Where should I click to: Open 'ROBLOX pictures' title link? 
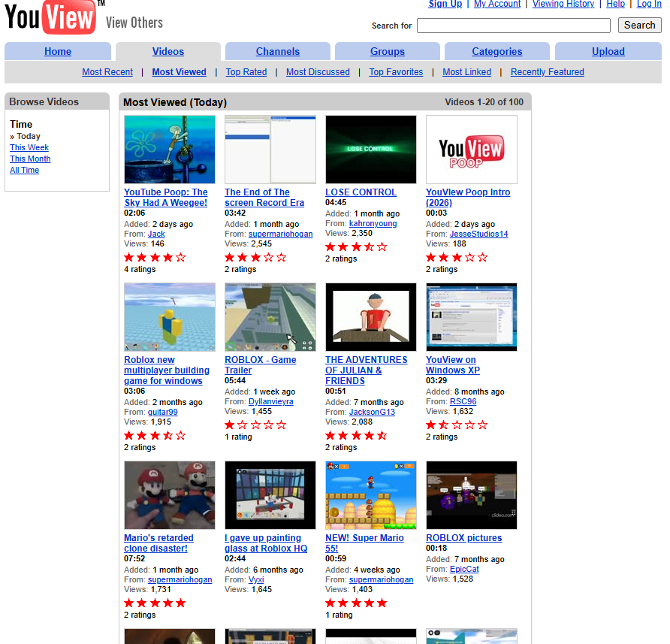463,537
